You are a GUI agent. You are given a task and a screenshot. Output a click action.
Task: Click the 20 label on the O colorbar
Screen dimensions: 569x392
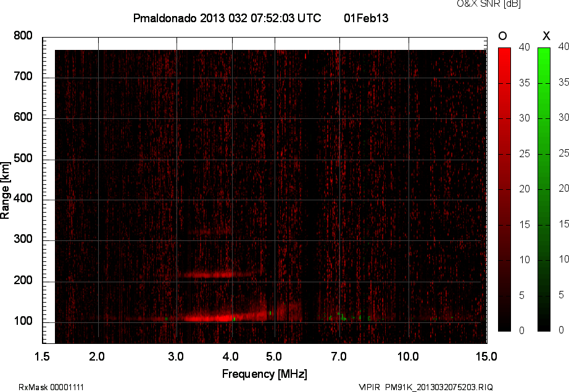coord(525,189)
